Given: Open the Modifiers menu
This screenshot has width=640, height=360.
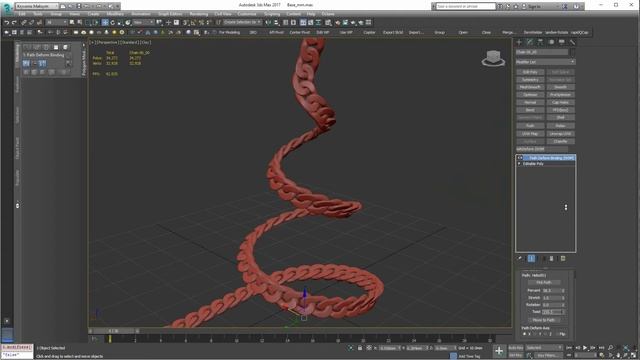Looking at the screenshot, I should [115, 14].
